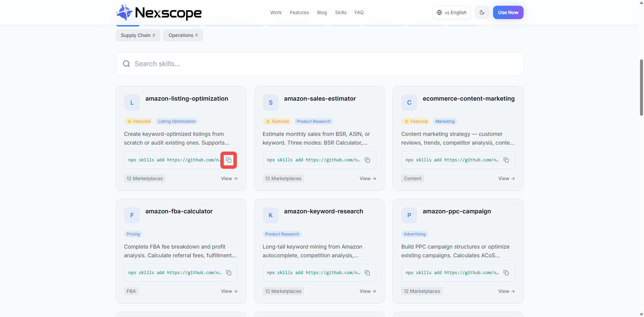
Task: Click the Nexscope logo
Action: pos(159,12)
